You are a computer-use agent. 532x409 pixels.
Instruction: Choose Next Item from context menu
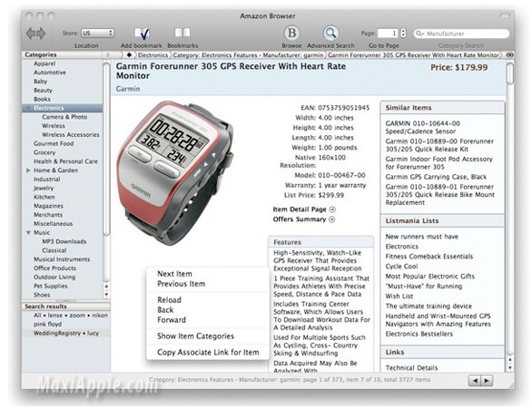(174, 274)
